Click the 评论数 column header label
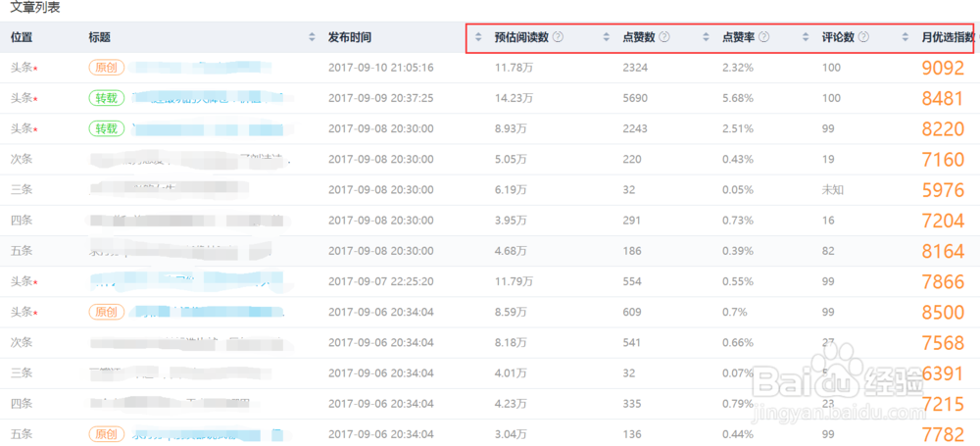Image resolution: width=980 pixels, height=446 pixels. [x=838, y=37]
